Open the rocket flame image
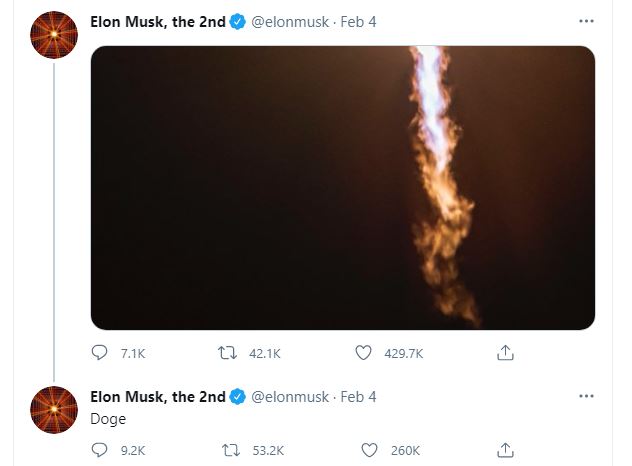Viewport: 632px width, 466px height. pyautogui.click(x=343, y=188)
